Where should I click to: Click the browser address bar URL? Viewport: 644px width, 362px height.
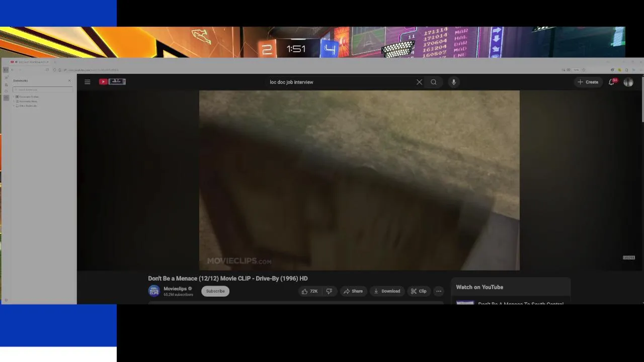coord(93,70)
